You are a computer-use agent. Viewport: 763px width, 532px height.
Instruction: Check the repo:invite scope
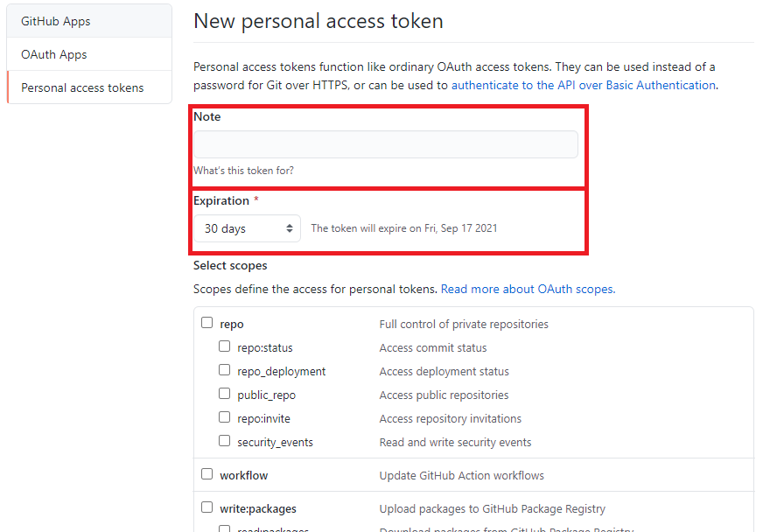point(224,417)
